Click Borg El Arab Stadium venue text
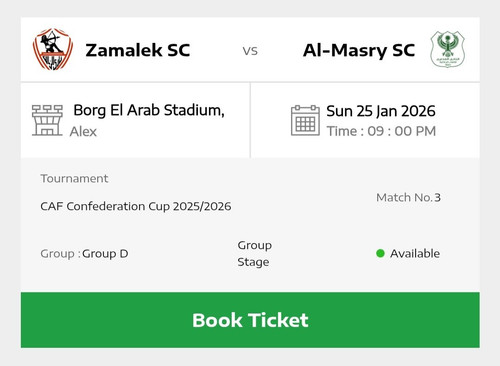This screenshot has height=366, width=500. point(149,110)
